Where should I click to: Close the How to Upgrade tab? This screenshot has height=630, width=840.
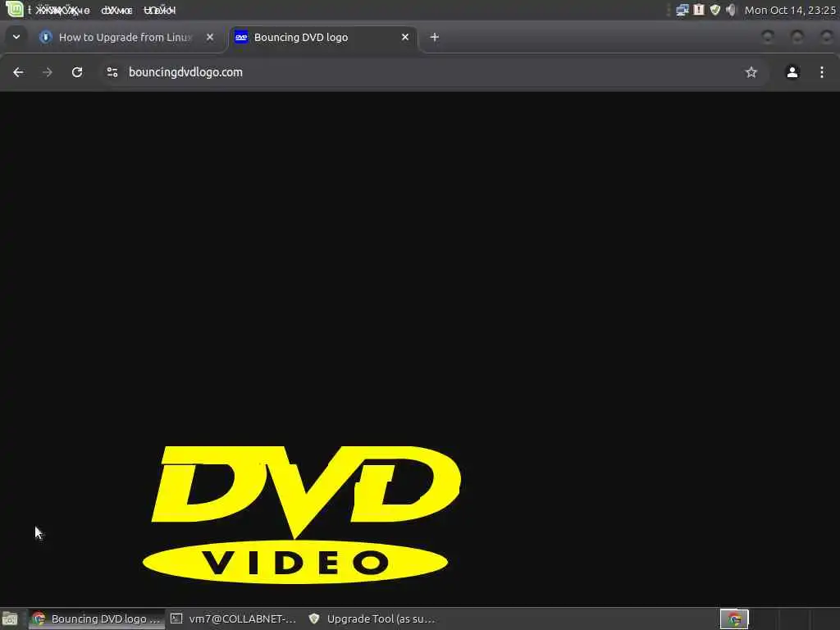[210, 37]
